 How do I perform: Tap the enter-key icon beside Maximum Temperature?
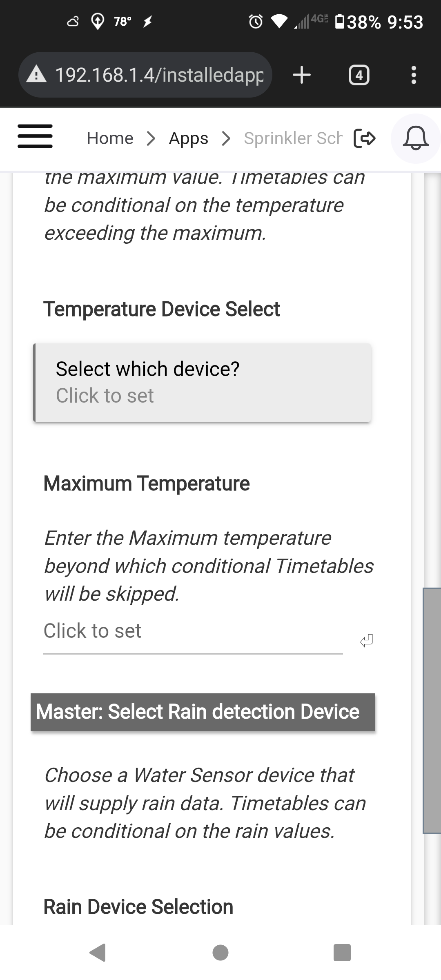tap(366, 640)
